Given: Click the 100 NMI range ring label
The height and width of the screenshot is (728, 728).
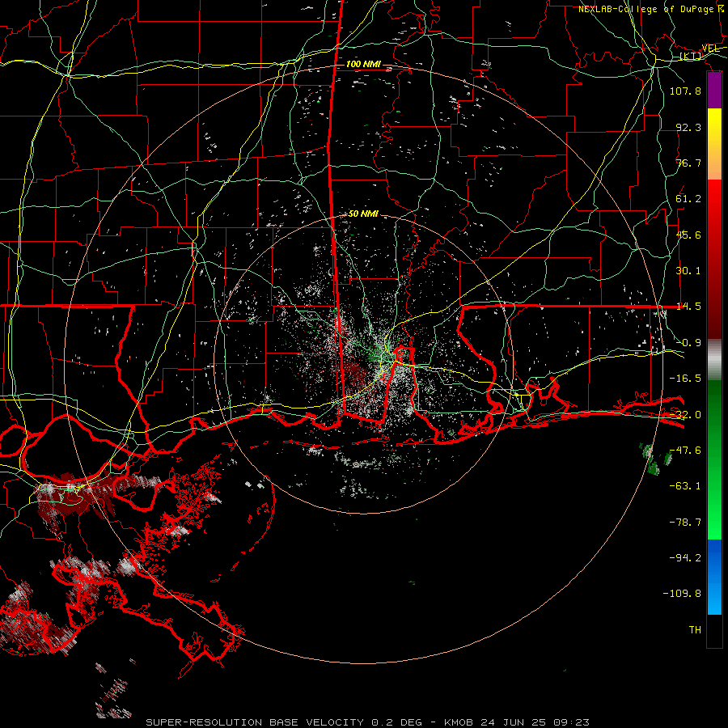Looking at the screenshot, I should point(363,64).
